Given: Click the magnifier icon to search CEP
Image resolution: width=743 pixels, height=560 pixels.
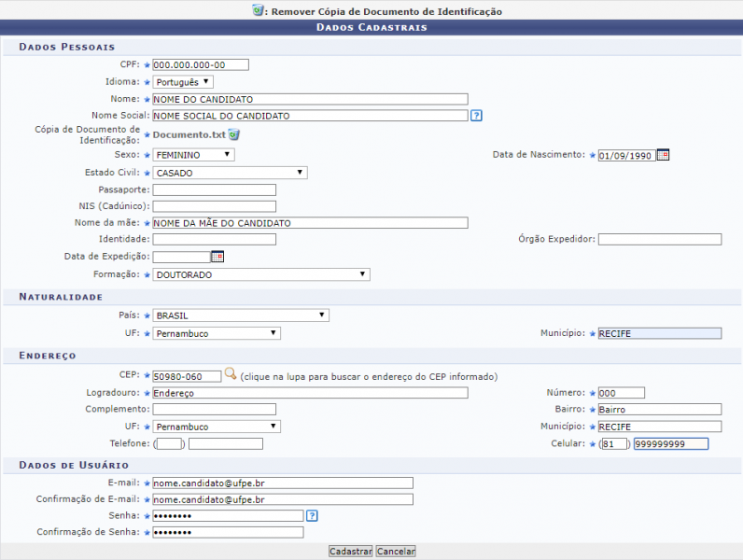Looking at the screenshot, I should (231, 375).
